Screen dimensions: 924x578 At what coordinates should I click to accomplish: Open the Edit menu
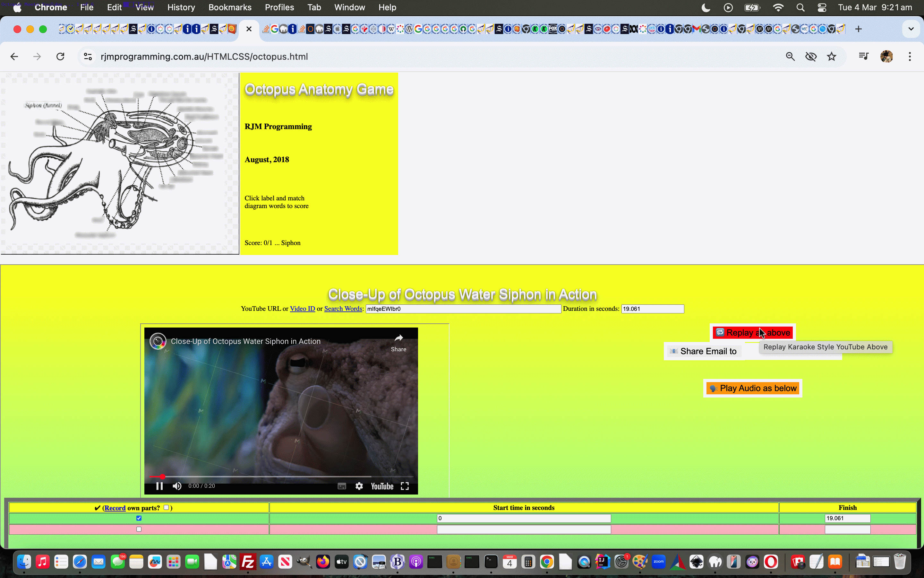tap(114, 7)
